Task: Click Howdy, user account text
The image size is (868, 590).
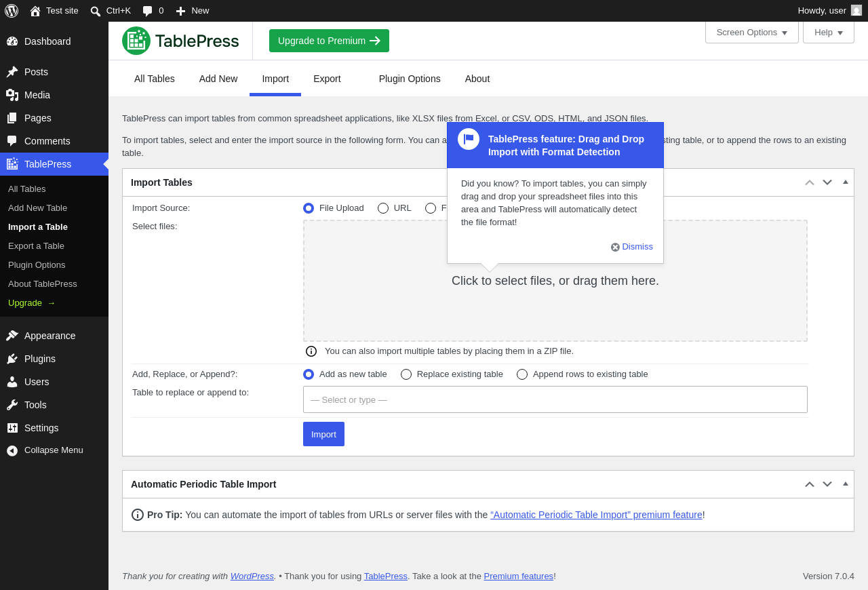Action: point(822,10)
